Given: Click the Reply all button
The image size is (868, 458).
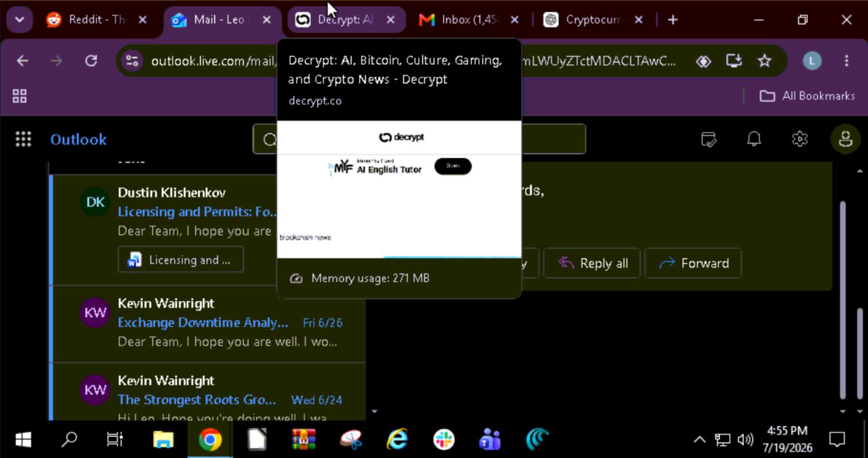Looking at the screenshot, I should [592, 263].
